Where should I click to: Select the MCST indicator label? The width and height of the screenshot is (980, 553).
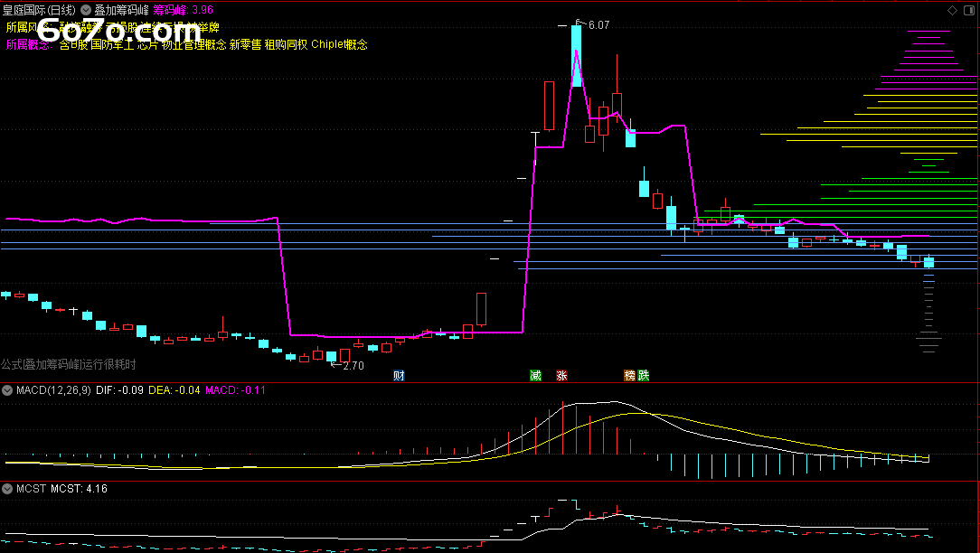(30, 489)
